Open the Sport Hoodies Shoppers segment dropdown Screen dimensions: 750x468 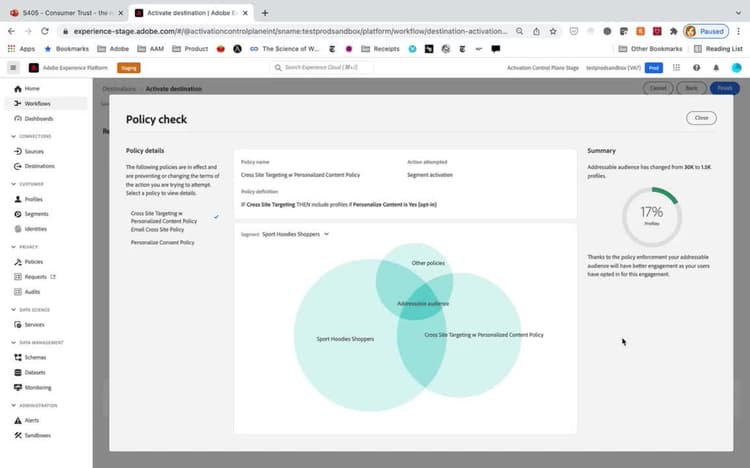295,234
